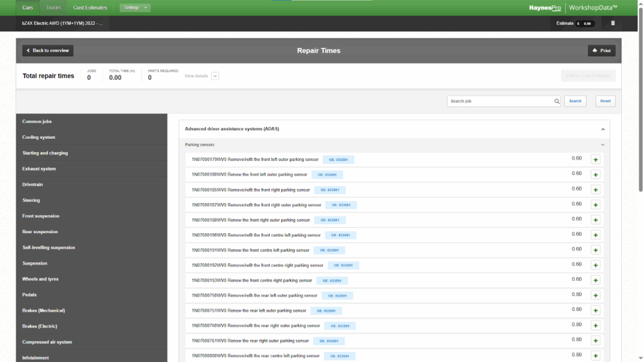Select Brakes (Mechanical) in the sidebar

click(43, 310)
